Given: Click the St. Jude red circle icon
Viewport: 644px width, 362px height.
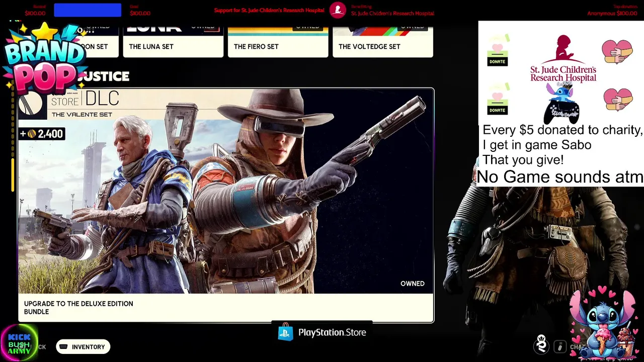Looking at the screenshot, I should 338,10.
